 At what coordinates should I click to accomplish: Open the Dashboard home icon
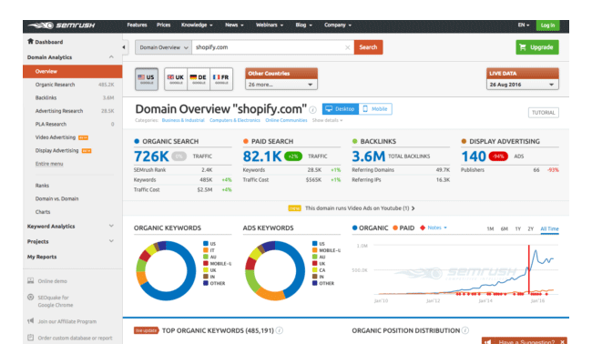point(30,42)
